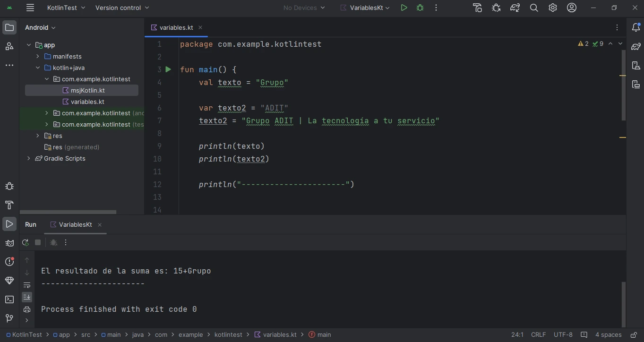Open Search Everywhere magnifier icon
Image resolution: width=644 pixels, height=342 pixels.
tap(534, 8)
